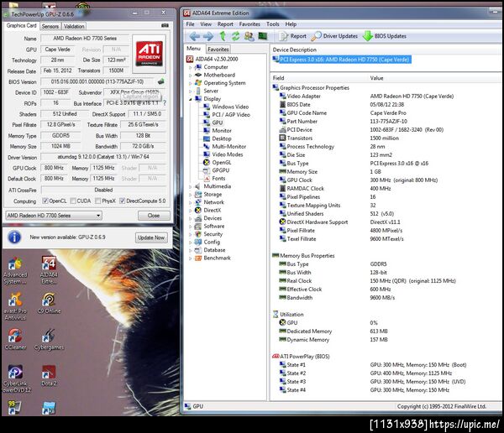This screenshot has height=433, width=504.
Task: Expand the Benchmark tree node
Action: pos(191,258)
